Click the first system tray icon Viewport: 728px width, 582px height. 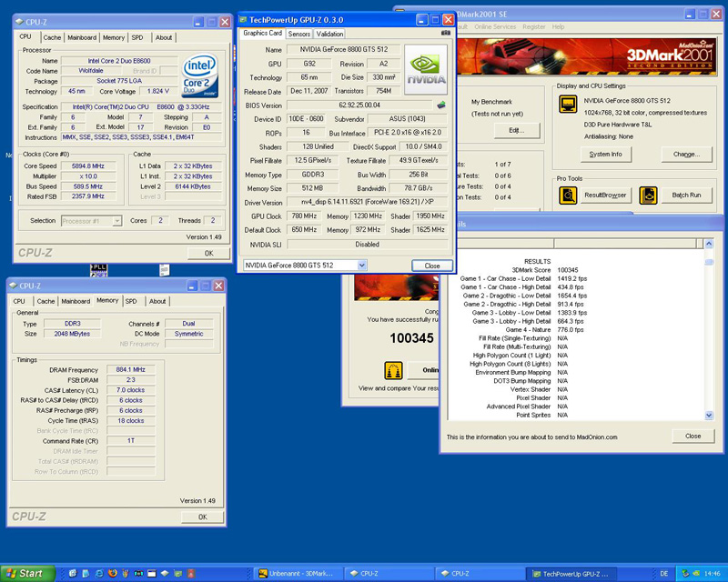(x=685, y=573)
